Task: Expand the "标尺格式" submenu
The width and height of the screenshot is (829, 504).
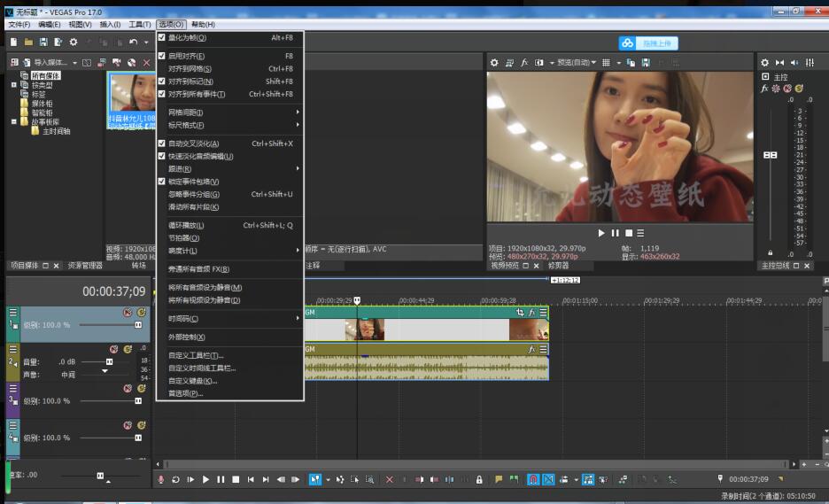Action: (230, 125)
